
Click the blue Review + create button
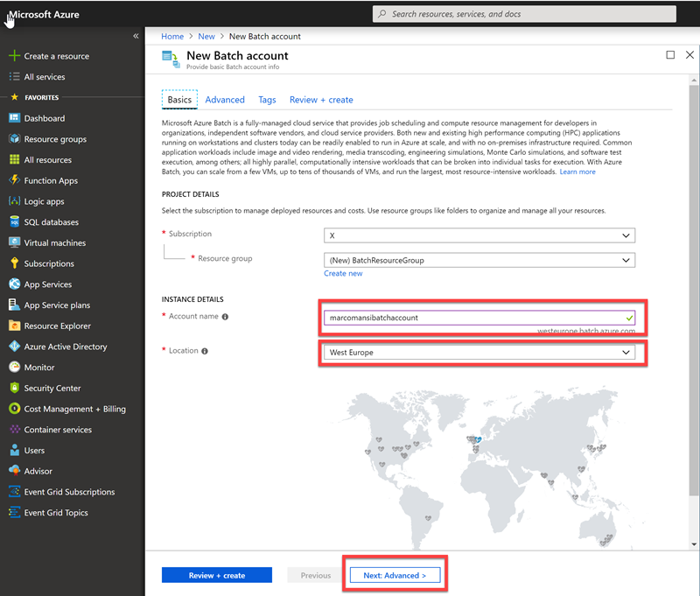click(216, 575)
